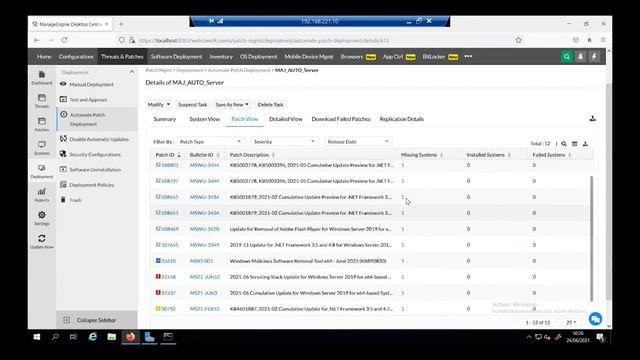Click the patch table vertical scrollbar
The height and width of the screenshot is (360, 640).
(x=591, y=238)
